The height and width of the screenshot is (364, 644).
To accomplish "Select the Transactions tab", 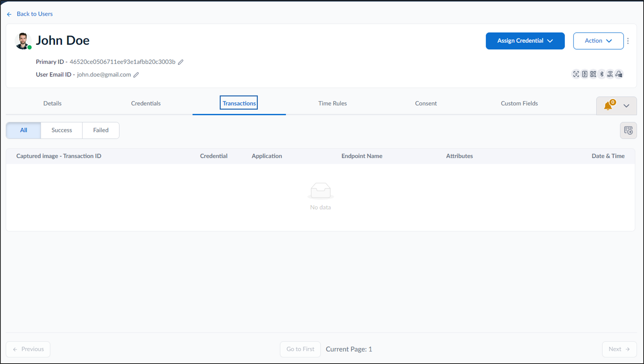I will click(x=239, y=103).
